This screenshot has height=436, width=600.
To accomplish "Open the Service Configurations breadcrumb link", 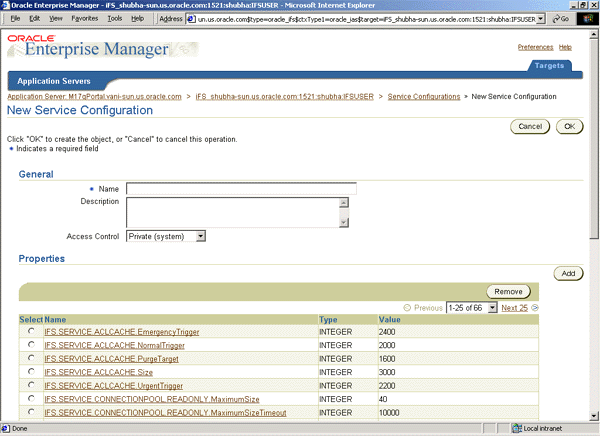I will (424, 96).
